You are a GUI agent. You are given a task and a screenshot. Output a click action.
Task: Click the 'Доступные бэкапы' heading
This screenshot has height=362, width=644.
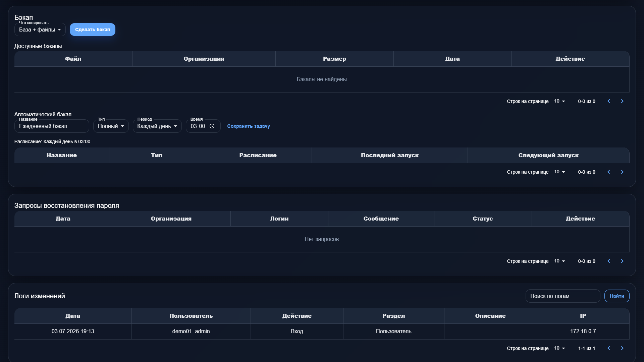pyautogui.click(x=38, y=46)
